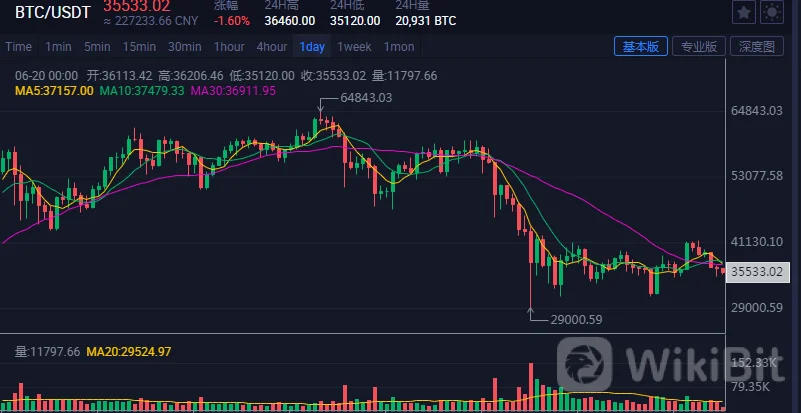Select the 5min interval tab
This screenshot has height=413, width=801.
coord(97,47)
